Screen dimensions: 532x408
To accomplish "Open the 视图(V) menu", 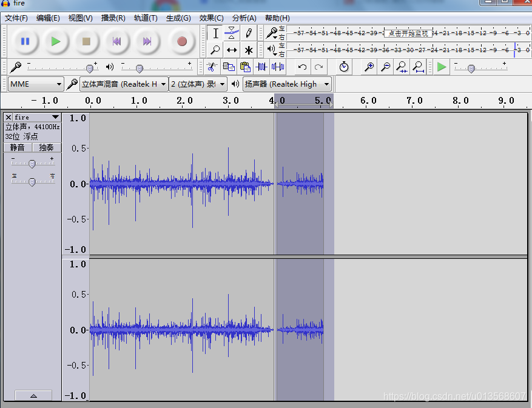I will pyautogui.click(x=81, y=18).
